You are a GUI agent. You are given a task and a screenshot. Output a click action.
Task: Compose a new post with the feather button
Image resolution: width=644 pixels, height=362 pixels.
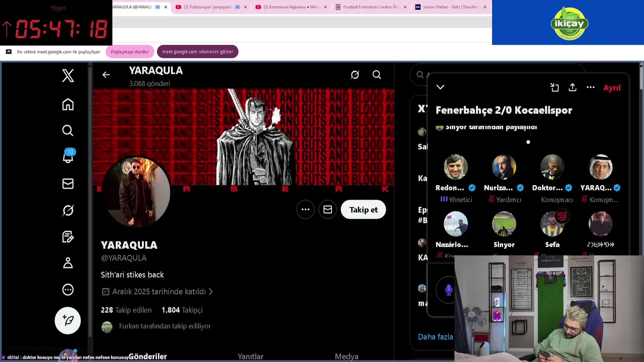(68, 320)
